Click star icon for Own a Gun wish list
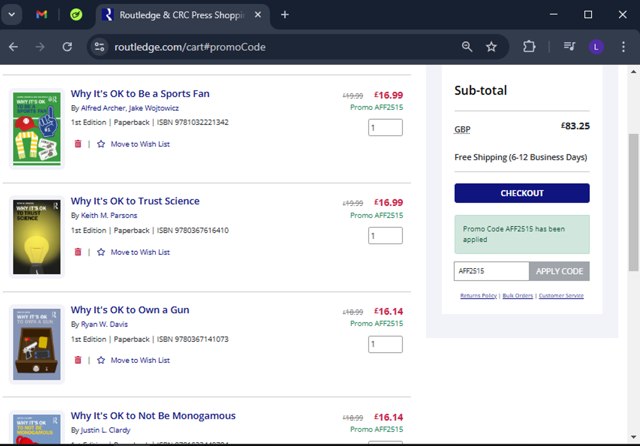Image resolution: width=640 pixels, height=446 pixels. pos(101,360)
